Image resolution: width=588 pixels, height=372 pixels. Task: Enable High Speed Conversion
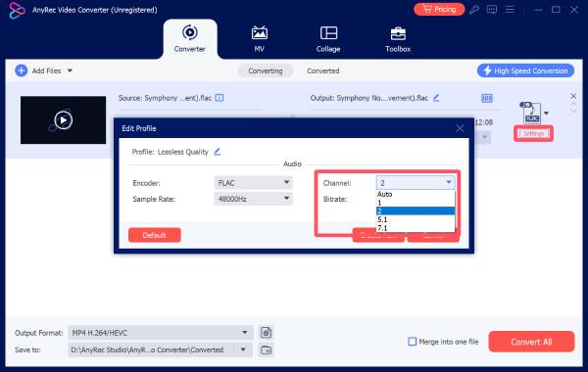pyautogui.click(x=525, y=70)
